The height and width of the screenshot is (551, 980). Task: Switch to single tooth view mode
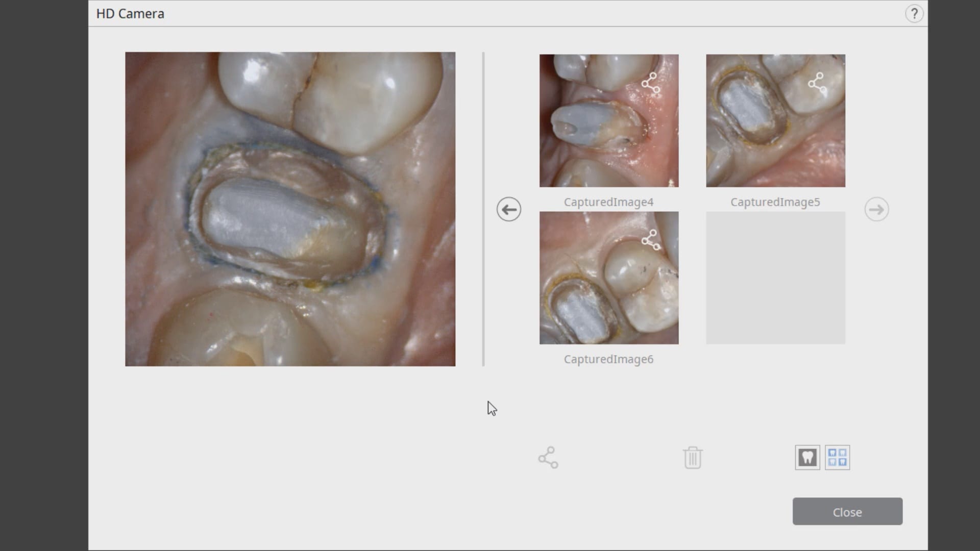coord(807,458)
